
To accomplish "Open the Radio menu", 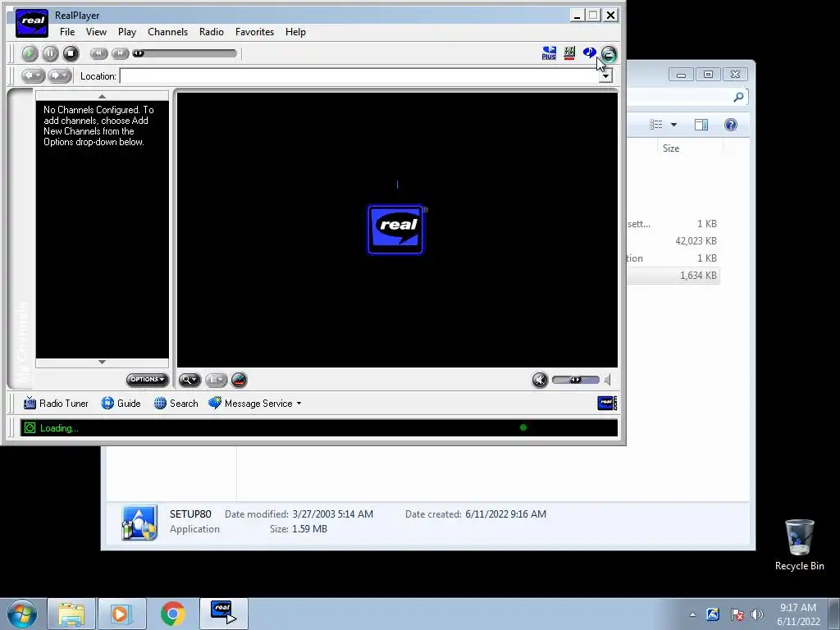I will point(212,32).
